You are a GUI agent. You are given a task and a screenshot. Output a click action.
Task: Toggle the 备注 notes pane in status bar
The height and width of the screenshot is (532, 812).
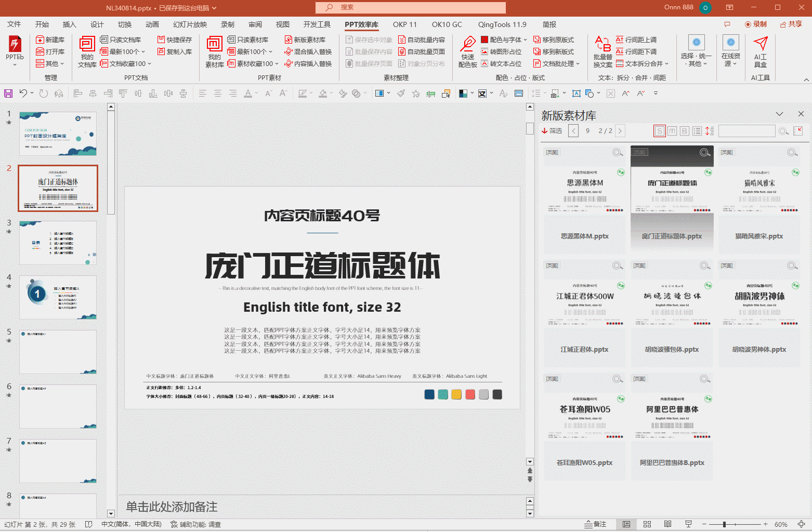(595, 524)
